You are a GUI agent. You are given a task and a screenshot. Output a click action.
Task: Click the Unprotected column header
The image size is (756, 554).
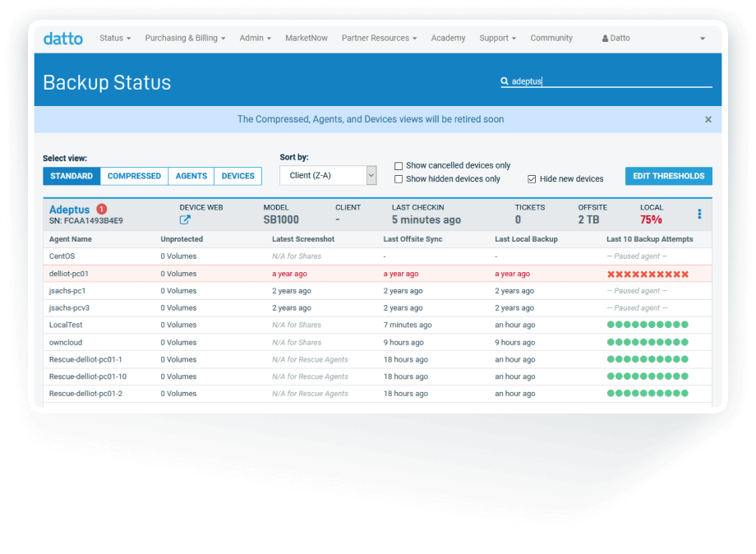pos(182,239)
